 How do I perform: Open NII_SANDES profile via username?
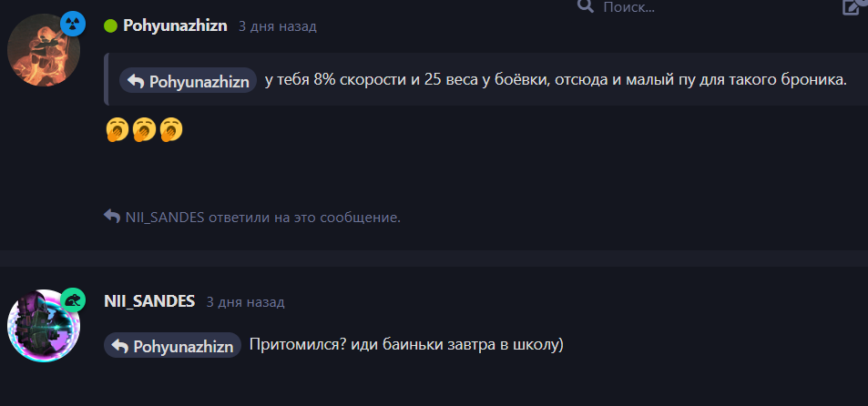[149, 301]
